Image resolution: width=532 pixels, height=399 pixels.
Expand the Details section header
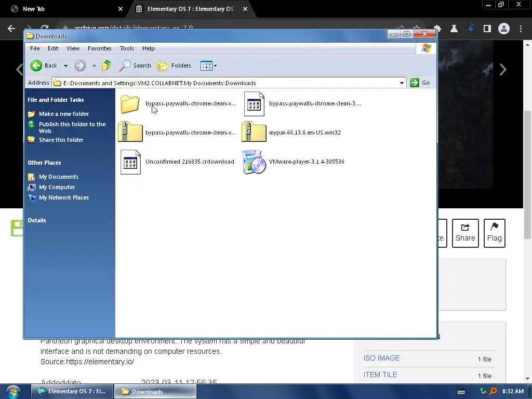click(37, 220)
